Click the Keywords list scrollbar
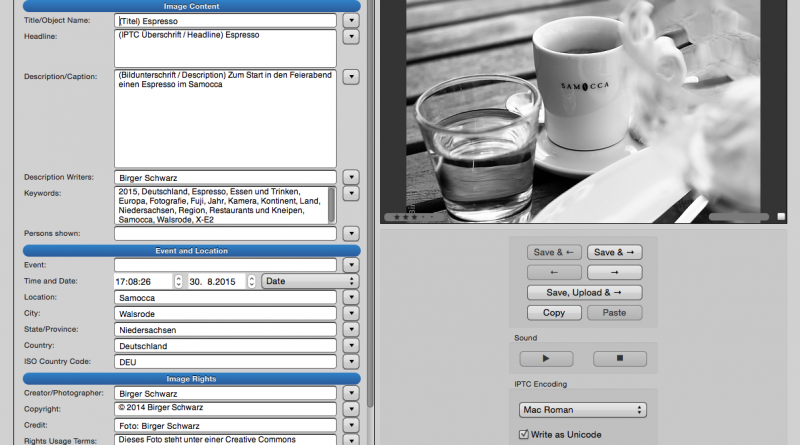800x445 pixels. [332, 204]
